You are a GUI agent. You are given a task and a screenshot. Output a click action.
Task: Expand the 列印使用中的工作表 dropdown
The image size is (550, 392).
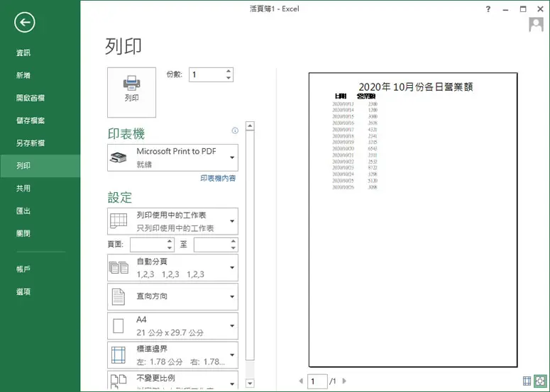click(x=172, y=221)
